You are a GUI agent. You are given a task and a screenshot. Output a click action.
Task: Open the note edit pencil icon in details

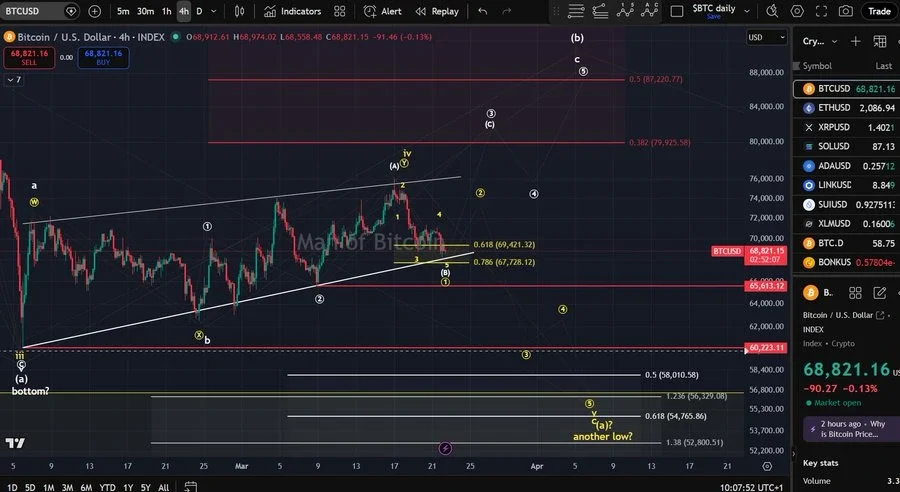coord(879,293)
